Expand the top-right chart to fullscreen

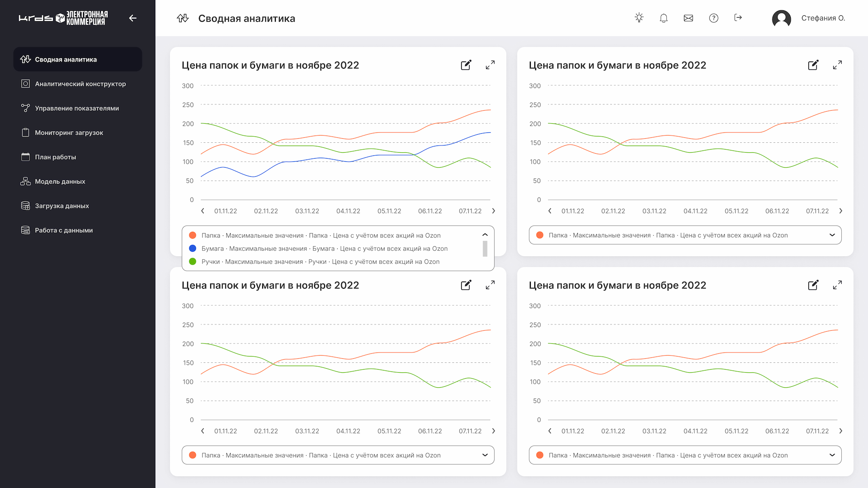pos(837,65)
